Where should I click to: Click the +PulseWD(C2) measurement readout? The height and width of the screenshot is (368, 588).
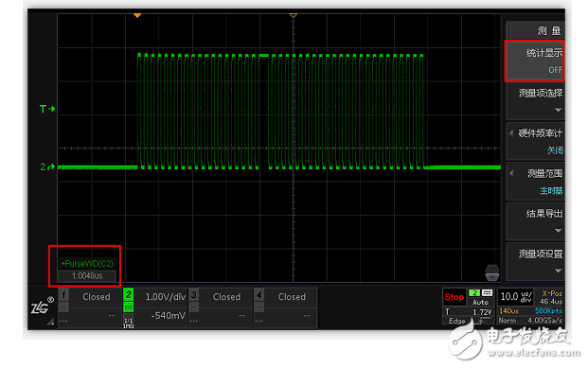[87, 270]
